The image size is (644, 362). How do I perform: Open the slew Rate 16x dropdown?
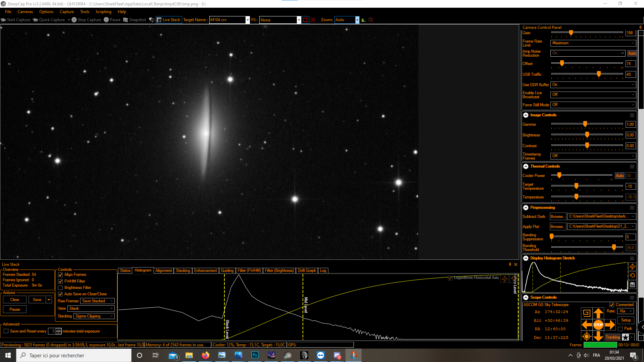pyautogui.click(x=626, y=311)
